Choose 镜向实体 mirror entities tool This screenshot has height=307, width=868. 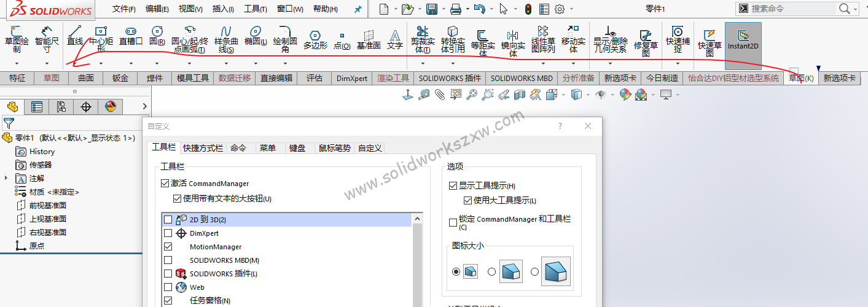(x=513, y=43)
